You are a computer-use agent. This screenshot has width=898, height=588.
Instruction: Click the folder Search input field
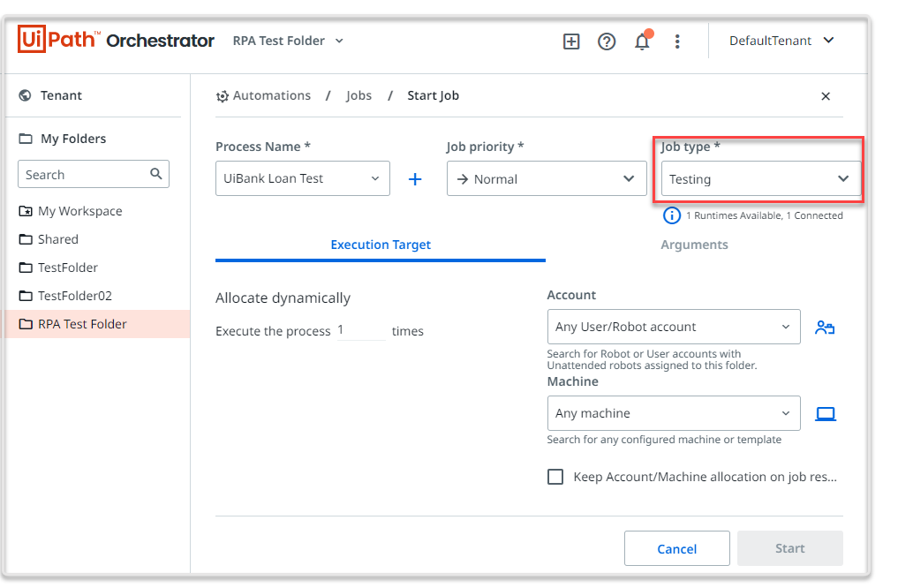[x=94, y=174]
